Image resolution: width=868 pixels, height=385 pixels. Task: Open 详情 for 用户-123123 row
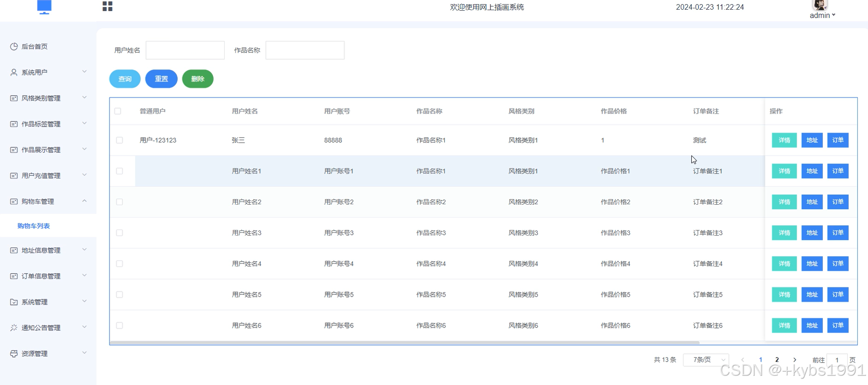[784, 140]
